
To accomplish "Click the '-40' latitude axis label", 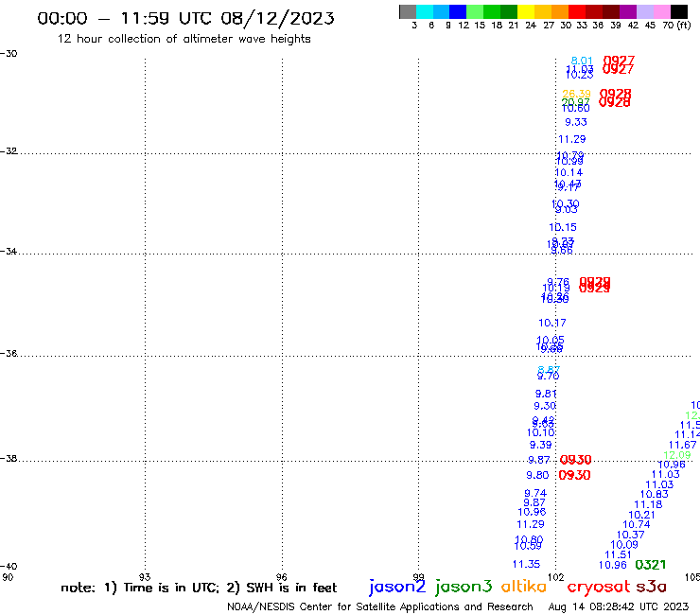I will pyautogui.click(x=9, y=567).
